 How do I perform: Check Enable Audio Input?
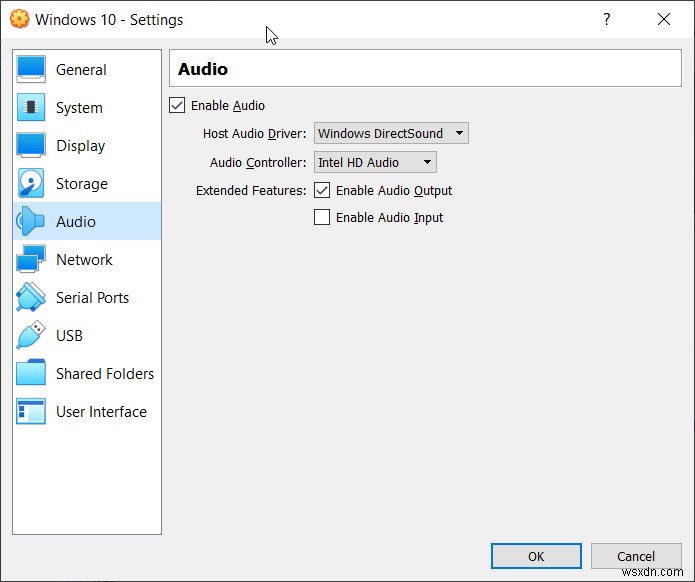coord(322,217)
